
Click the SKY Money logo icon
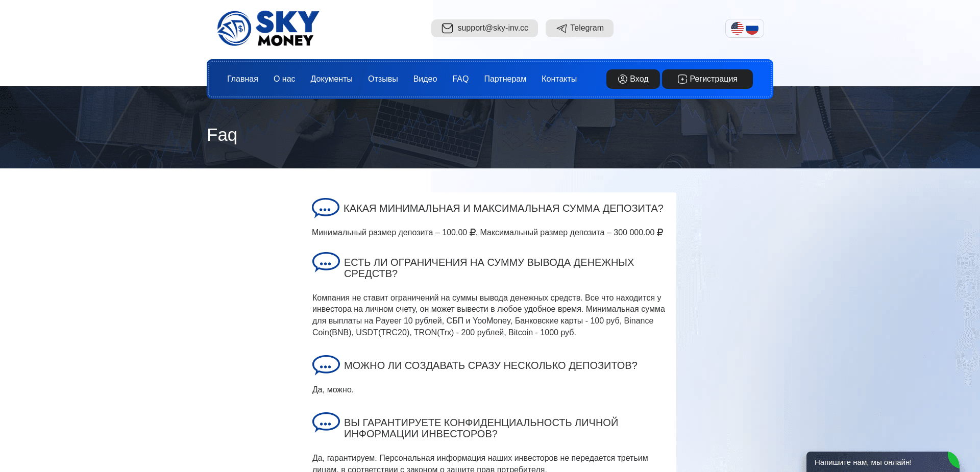click(234, 28)
